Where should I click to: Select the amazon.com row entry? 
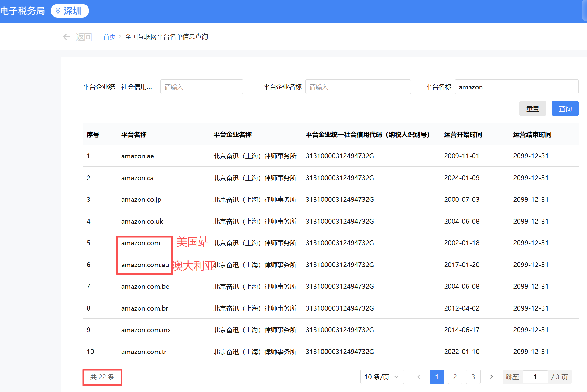point(140,243)
